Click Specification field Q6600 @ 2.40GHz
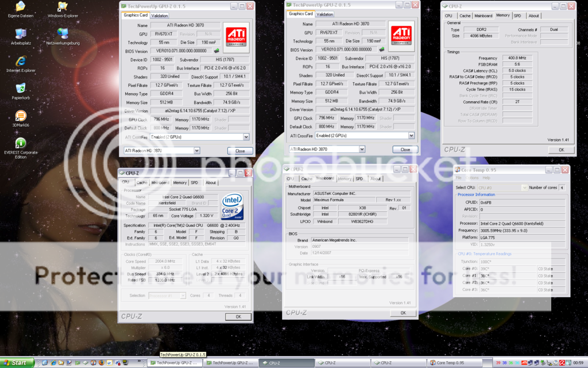The width and height of the screenshot is (588, 368). [198, 225]
